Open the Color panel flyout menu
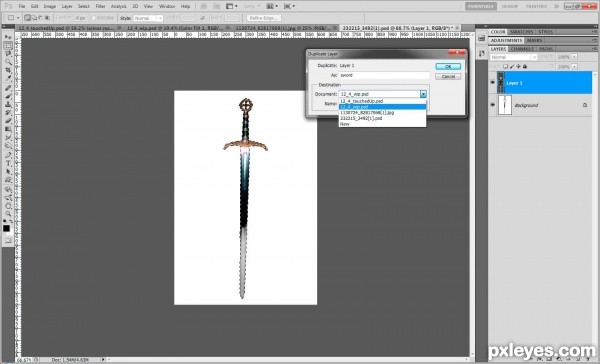 [595, 32]
